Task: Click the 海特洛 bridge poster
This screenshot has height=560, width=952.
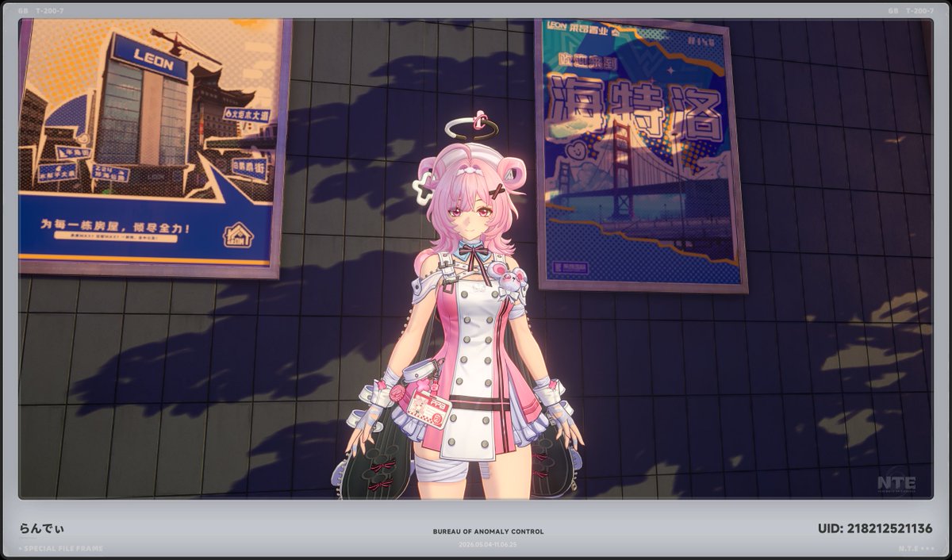Action: (x=642, y=155)
